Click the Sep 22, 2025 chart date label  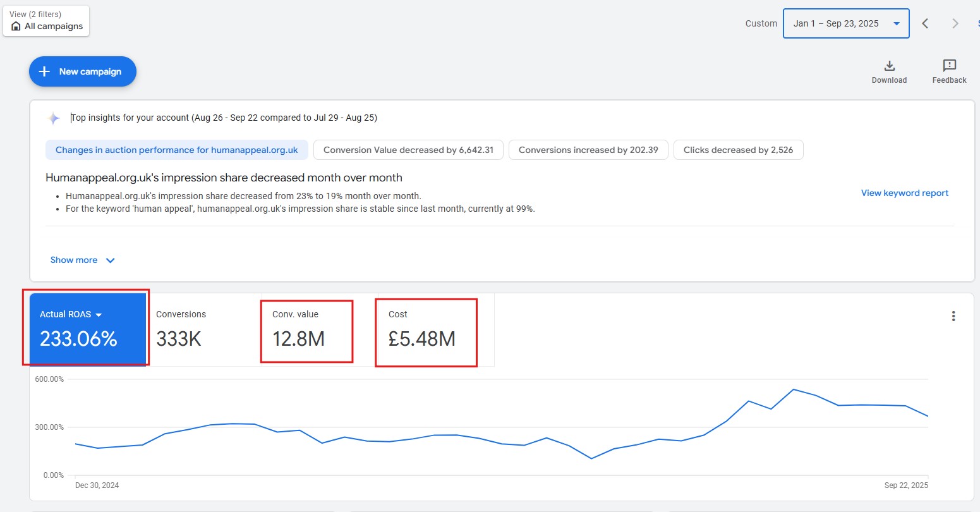pyautogui.click(x=906, y=485)
